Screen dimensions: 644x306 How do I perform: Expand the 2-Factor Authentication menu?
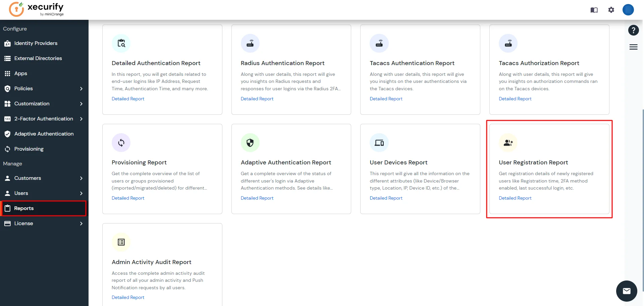pos(44,118)
